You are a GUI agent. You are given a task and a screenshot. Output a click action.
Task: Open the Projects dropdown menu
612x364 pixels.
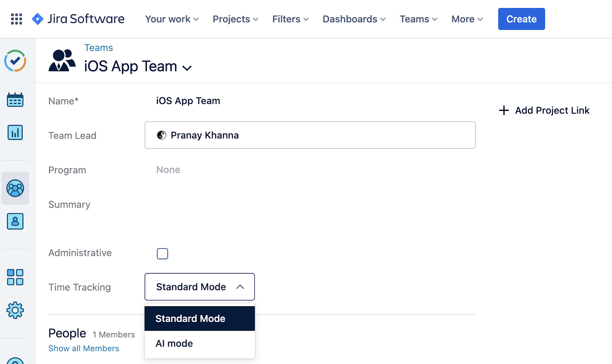(235, 19)
